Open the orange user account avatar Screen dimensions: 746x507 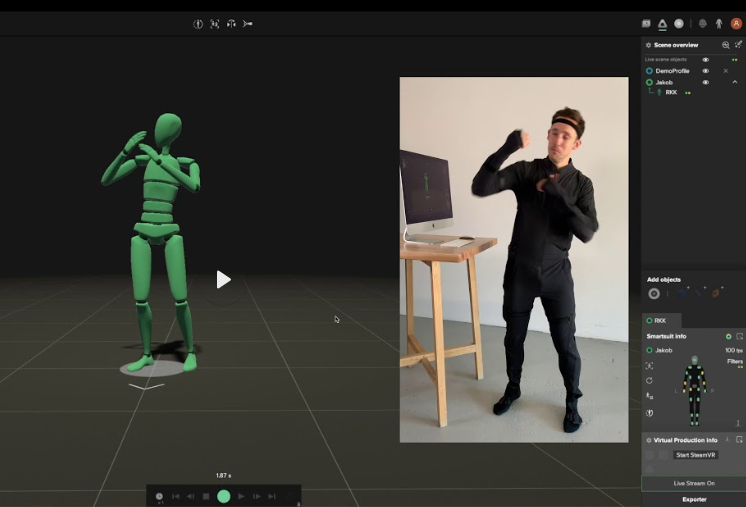pos(736,23)
